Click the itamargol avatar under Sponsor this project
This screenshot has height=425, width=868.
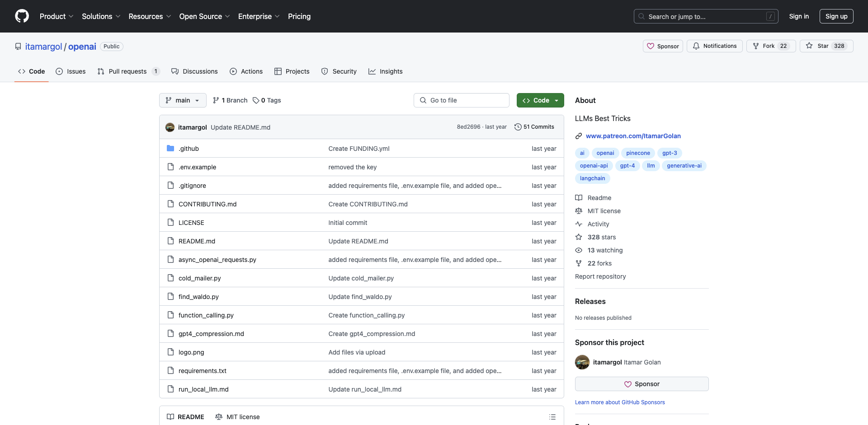tap(582, 362)
